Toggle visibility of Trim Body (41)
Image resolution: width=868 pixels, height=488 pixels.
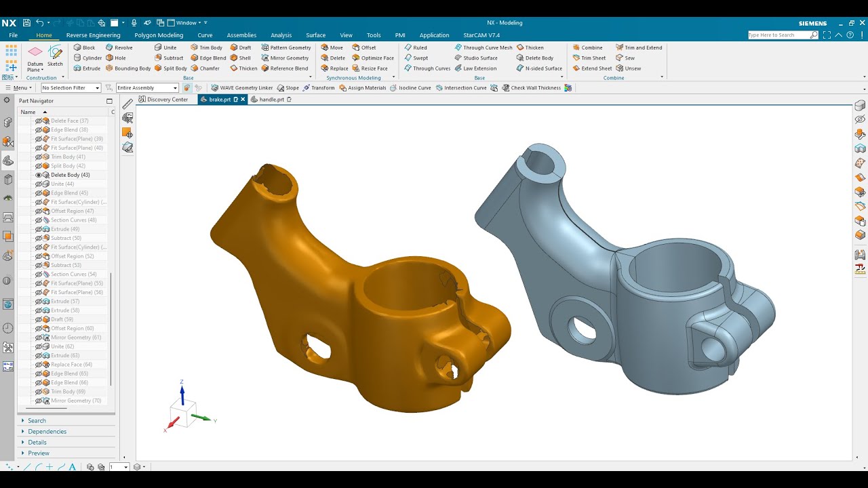pyautogui.click(x=39, y=157)
